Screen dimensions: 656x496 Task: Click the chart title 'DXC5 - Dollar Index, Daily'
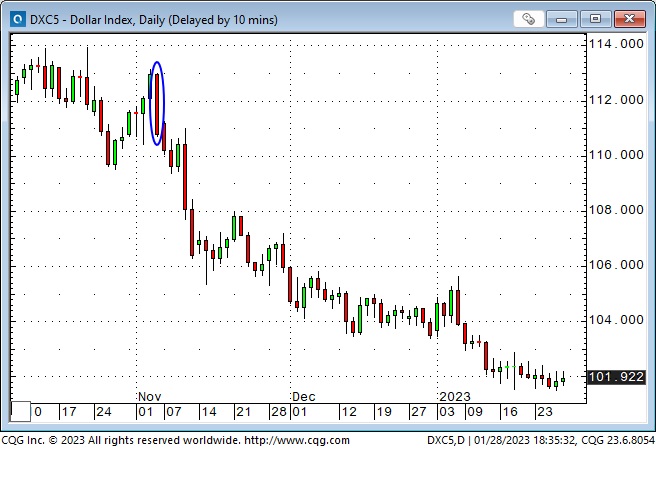coord(97,20)
